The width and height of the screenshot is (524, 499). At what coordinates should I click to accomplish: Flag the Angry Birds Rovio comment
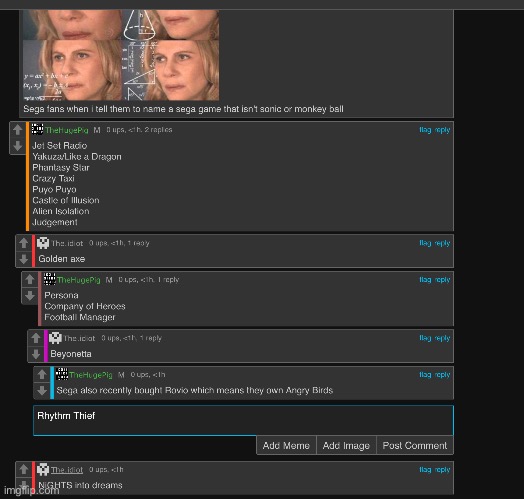click(x=425, y=374)
